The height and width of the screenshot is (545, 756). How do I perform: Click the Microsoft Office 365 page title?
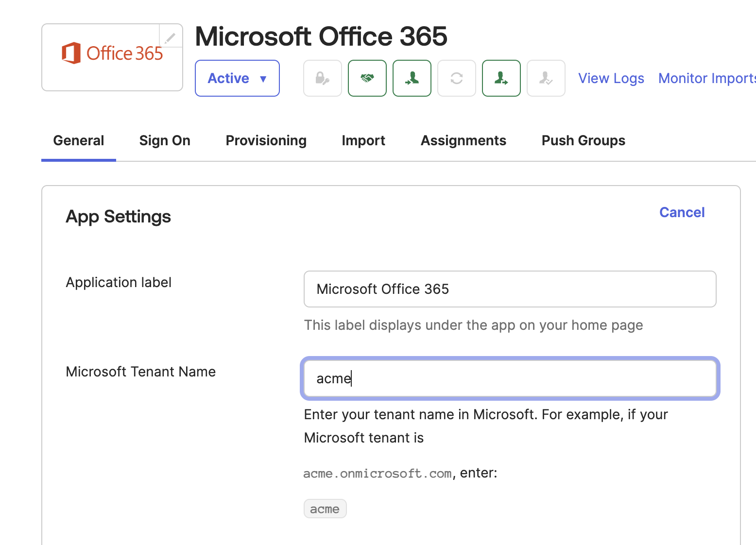[x=321, y=36]
